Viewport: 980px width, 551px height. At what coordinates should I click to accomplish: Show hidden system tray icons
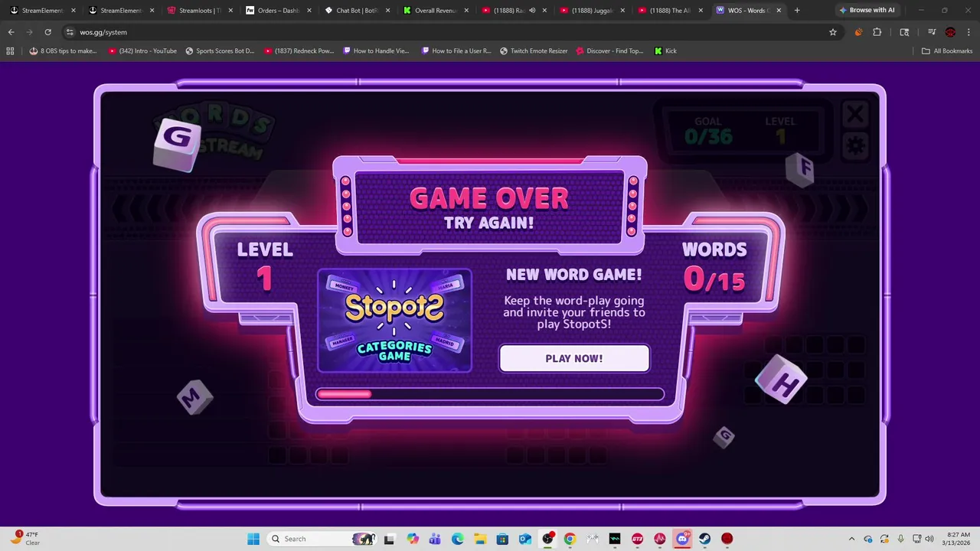pyautogui.click(x=851, y=539)
